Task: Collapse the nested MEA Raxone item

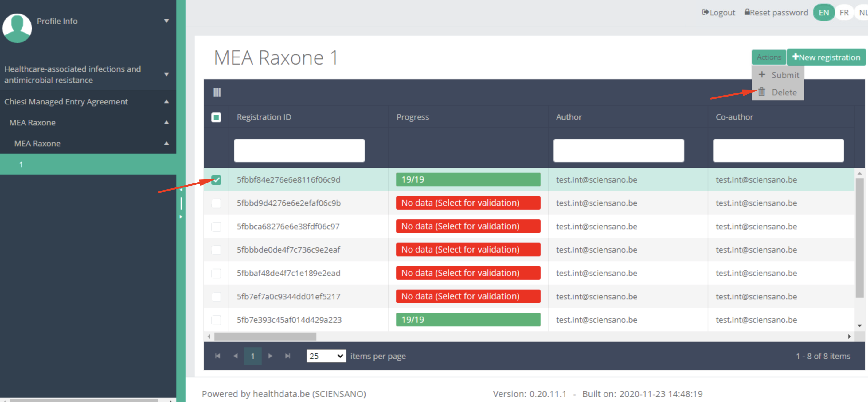Action: [x=166, y=143]
